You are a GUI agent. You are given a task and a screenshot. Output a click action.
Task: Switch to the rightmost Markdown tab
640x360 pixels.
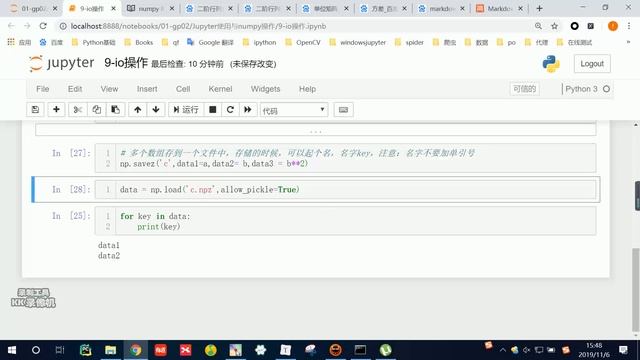click(x=500, y=9)
